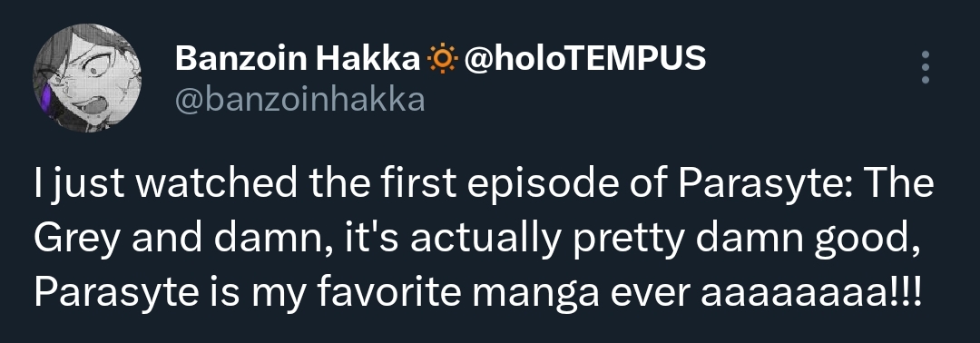
Task: Click the tweet text body to open post
Action: (485, 238)
